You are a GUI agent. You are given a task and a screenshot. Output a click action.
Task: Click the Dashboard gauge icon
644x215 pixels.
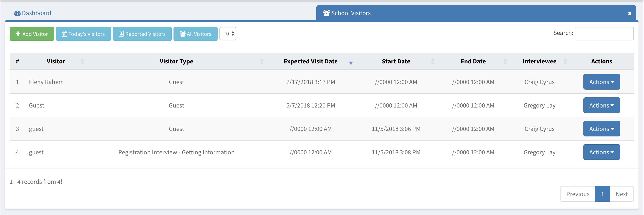[17, 13]
